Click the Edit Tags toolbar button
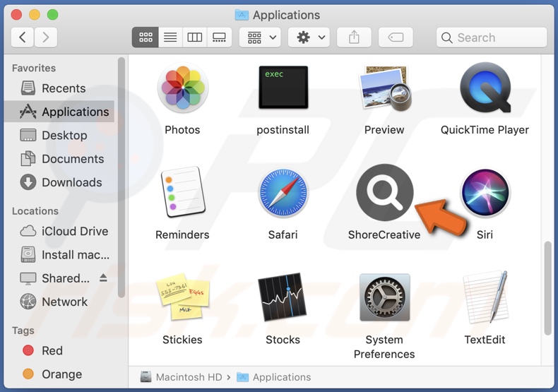Viewport: 558px width, 392px height. pos(396,37)
